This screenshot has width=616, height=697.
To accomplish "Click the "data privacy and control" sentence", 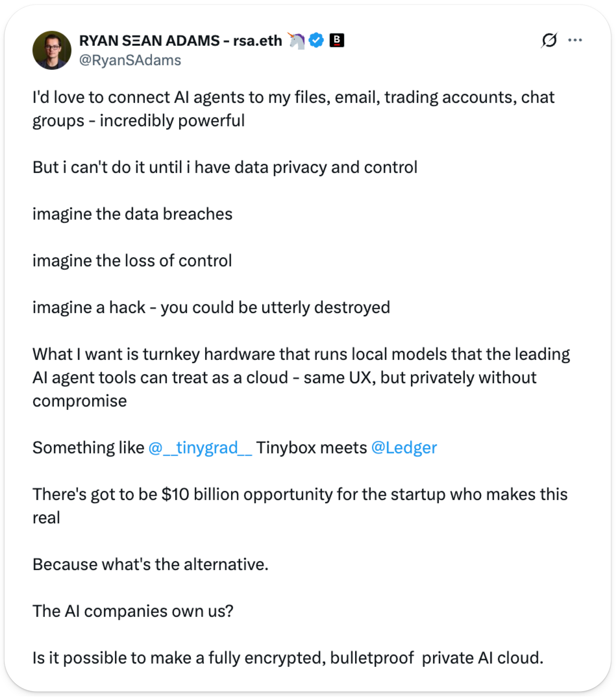I will coord(225,168).
